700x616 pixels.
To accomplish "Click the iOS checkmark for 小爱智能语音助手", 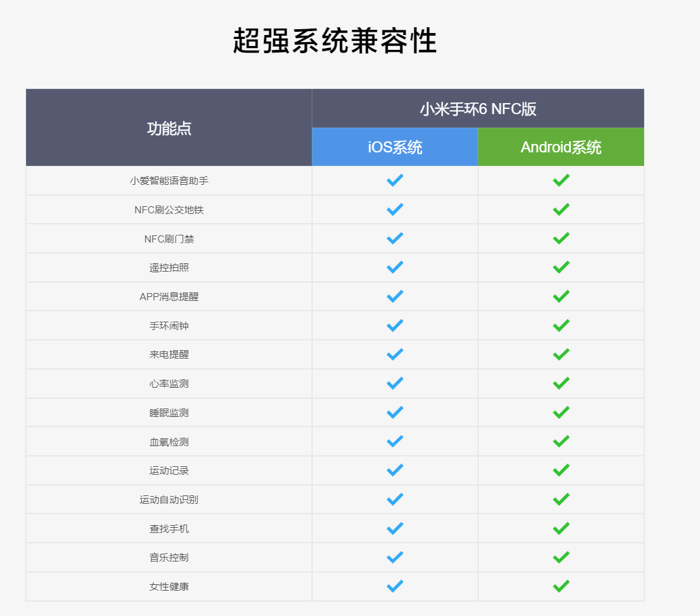I will 394,180.
